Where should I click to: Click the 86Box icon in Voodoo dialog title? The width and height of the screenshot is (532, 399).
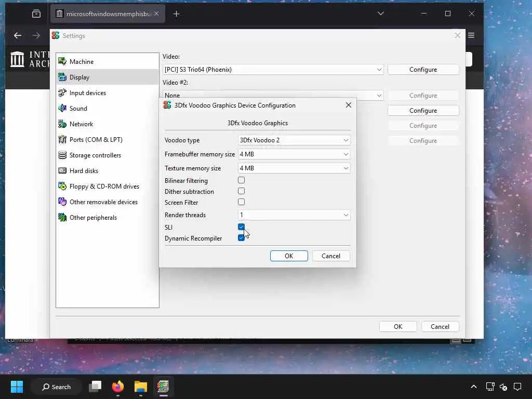point(167,105)
